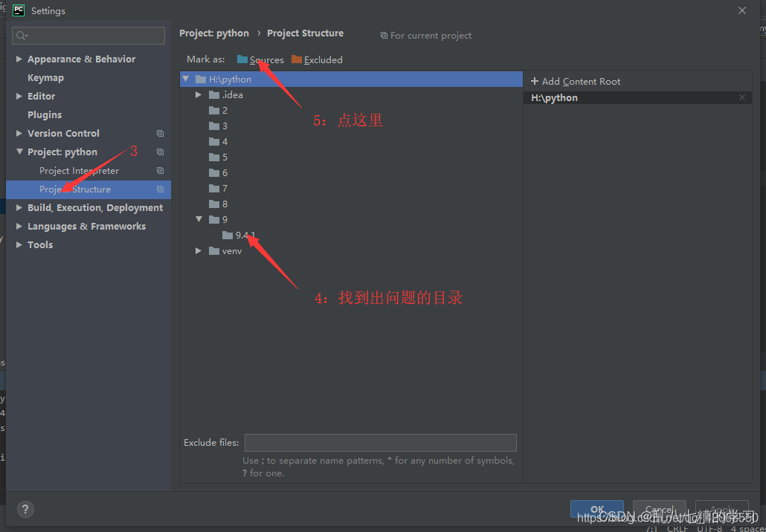Click the folder icon of directory 9.4.1
The height and width of the screenshot is (532, 766).
coord(227,235)
